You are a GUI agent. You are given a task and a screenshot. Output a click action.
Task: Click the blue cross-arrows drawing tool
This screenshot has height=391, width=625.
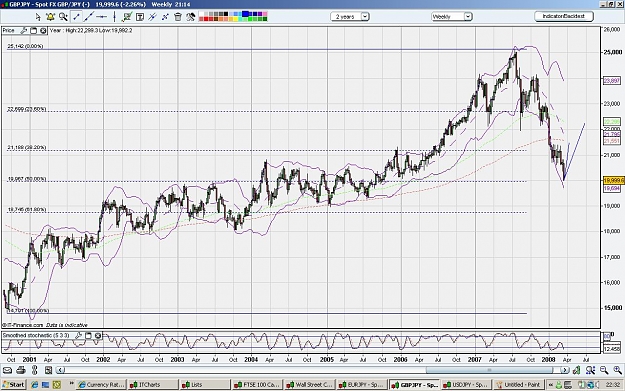165,17
